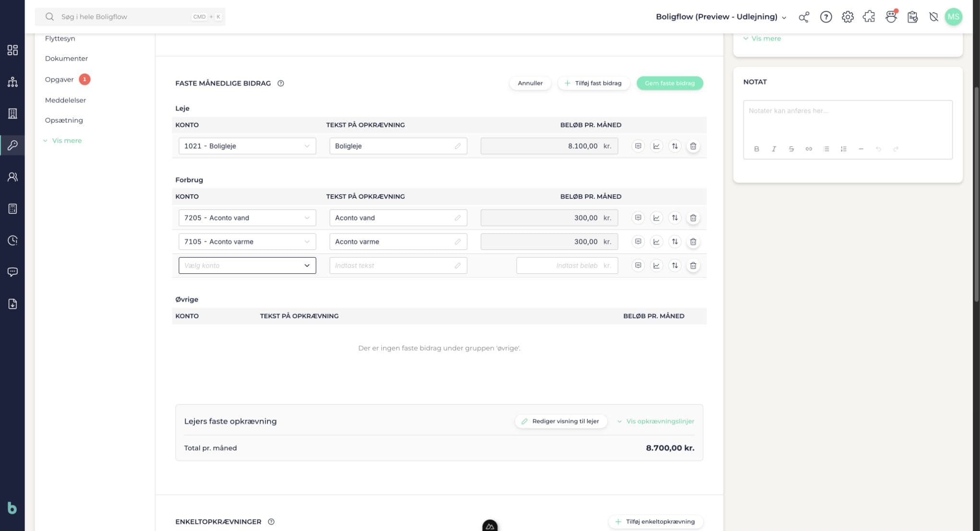Expand Vis opkrævningslinjer

click(x=655, y=421)
